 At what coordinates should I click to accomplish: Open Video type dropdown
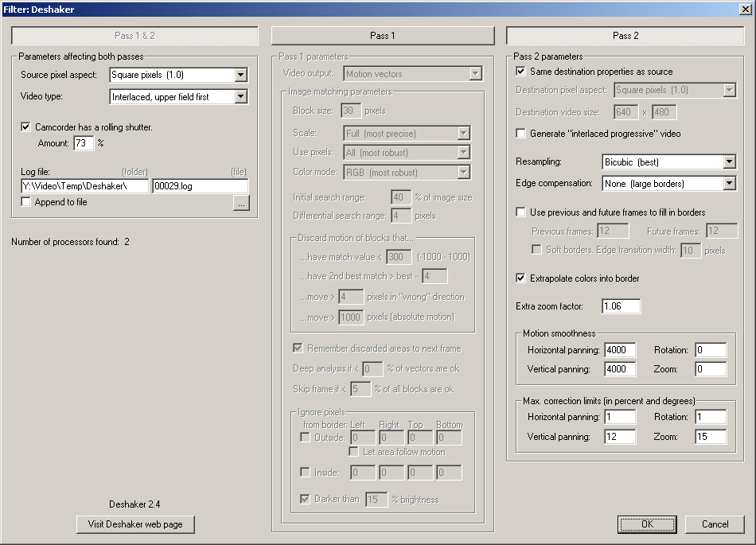179,96
